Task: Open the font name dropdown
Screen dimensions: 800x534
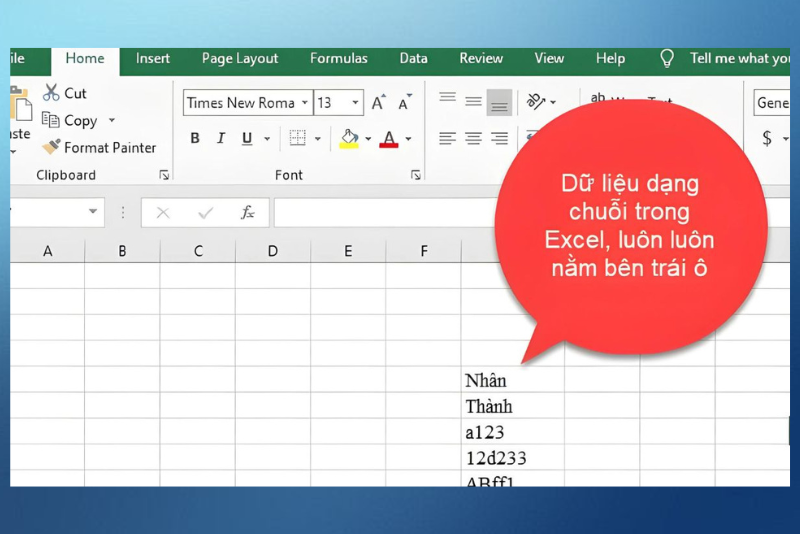Action: 305,103
